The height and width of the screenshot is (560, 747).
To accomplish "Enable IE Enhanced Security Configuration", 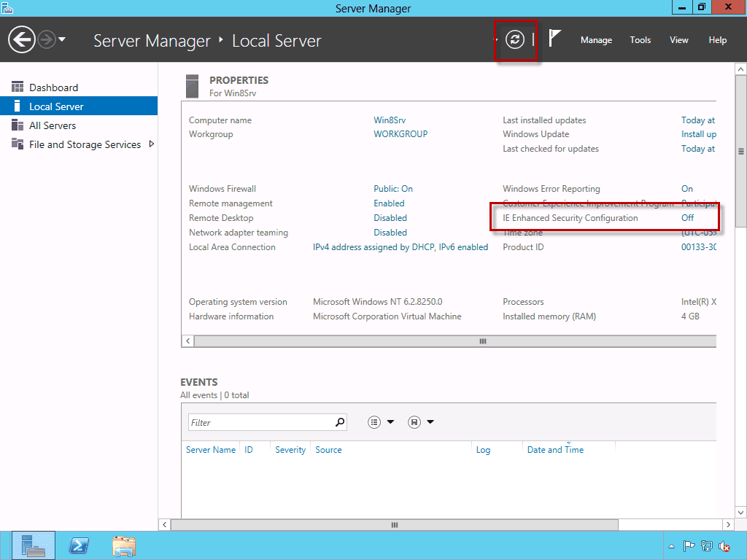I will (686, 217).
